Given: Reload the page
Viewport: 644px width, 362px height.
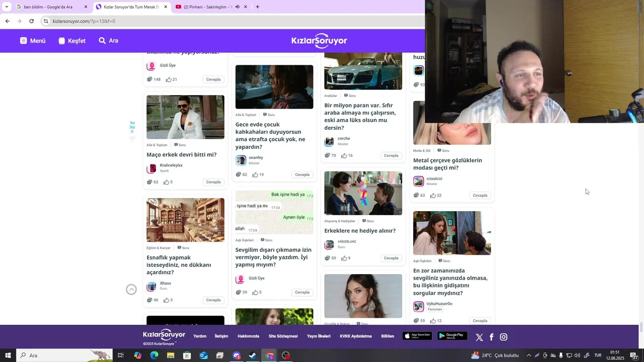Looking at the screenshot, I should coord(31,21).
